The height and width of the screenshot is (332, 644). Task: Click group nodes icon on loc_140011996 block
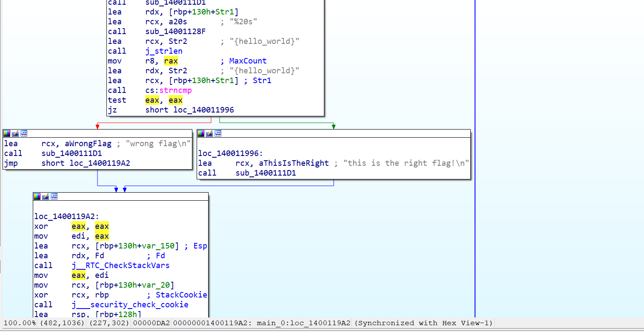(218, 133)
